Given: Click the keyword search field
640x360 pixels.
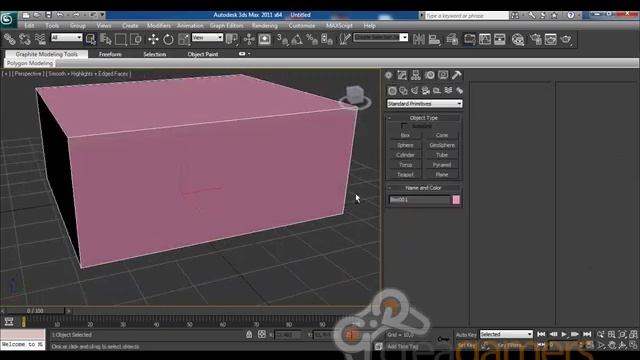Looking at the screenshot, I should (x=467, y=16).
